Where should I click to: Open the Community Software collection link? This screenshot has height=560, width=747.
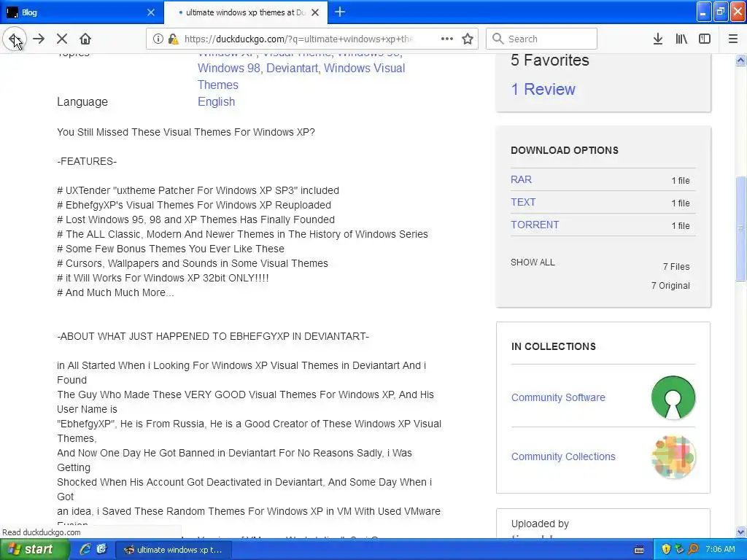coord(558,397)
